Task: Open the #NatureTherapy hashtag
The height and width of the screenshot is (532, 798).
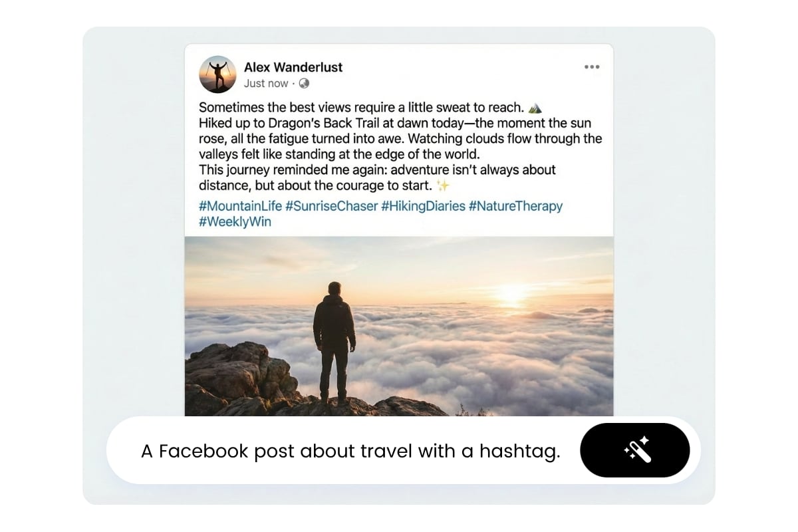Action: pyautogui.click(x=515, y=206)
